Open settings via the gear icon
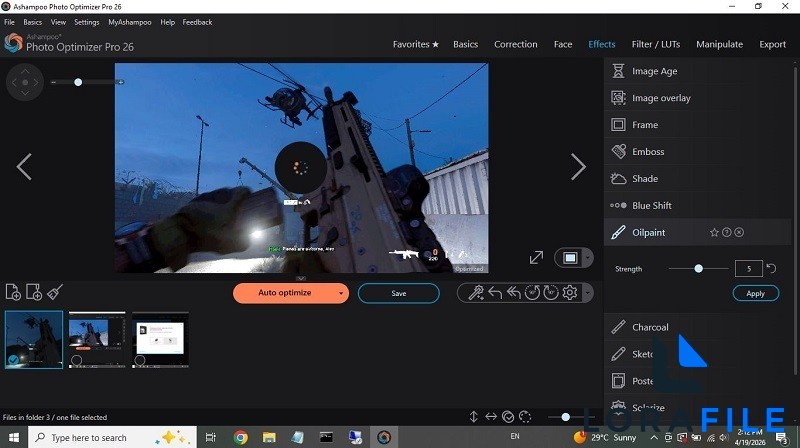The image size is (800, 448). [x=570, y=293]
